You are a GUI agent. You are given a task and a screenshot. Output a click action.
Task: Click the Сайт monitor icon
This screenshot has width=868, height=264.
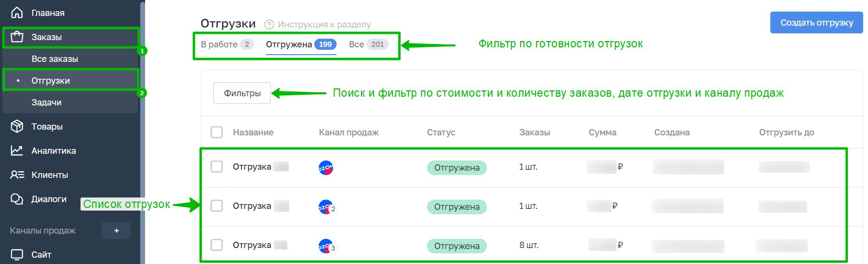point(17,254)
